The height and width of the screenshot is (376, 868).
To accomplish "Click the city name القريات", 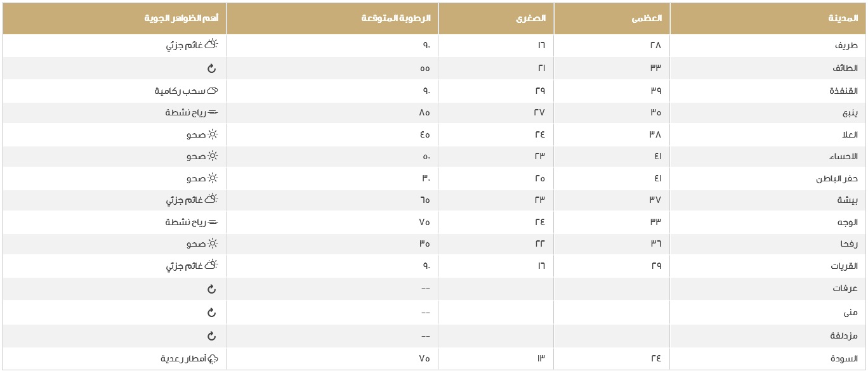I will [844, 266].
